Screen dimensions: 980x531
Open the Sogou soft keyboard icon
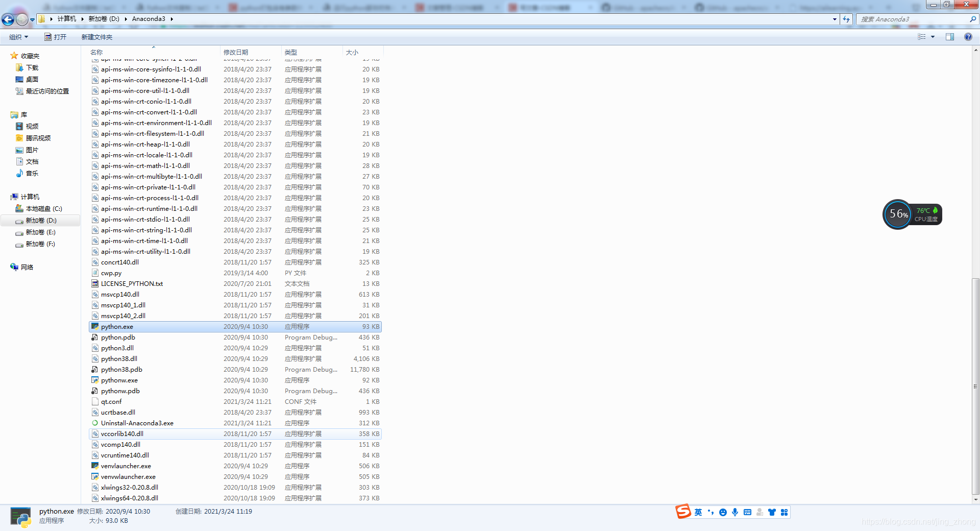pos(747,512)
